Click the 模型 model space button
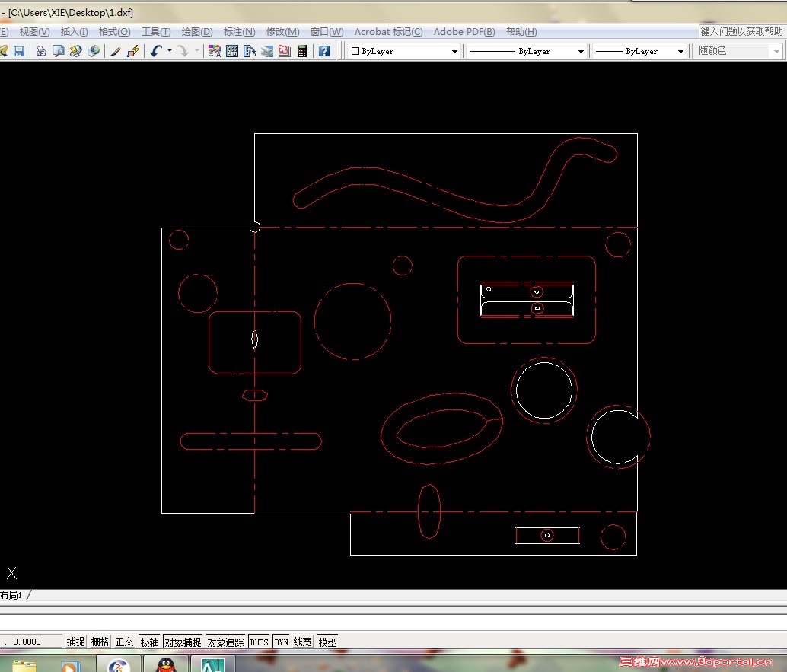Image resolution: width=787 pixels, height=672 pixels. coord(328,642)
